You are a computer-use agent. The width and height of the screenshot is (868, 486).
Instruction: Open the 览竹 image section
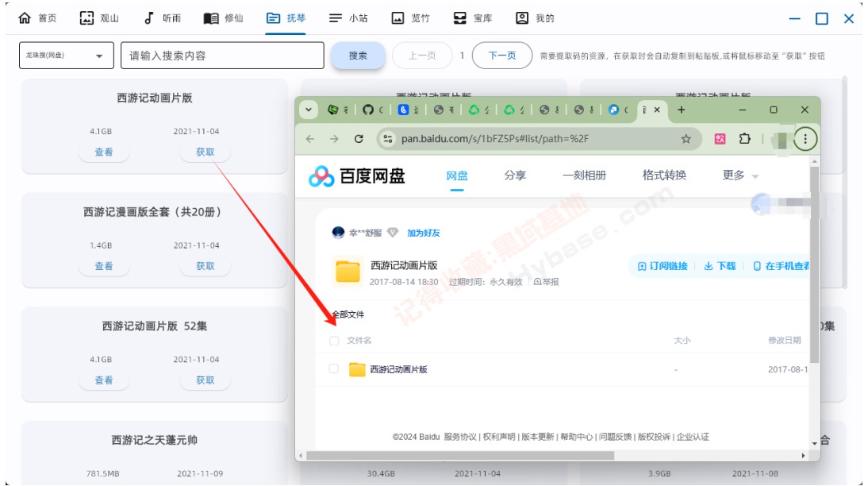tap(410, 17)
